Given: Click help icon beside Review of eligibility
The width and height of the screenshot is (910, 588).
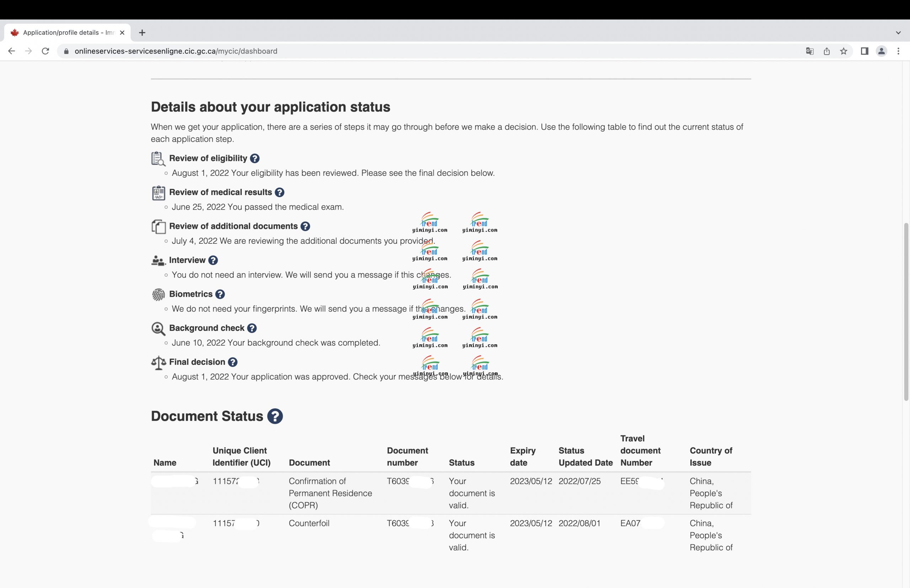Looking at the screenshot, I should point(255,158).
